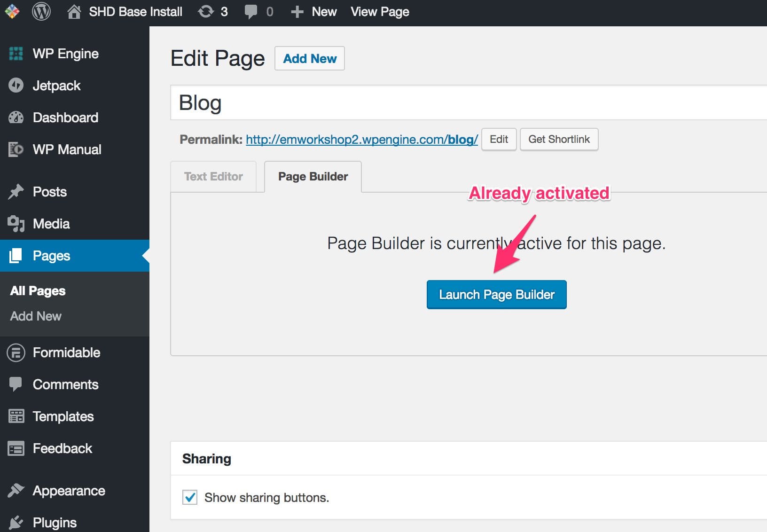
Task: Click the comments count 0
Action: click(x=270, y=12)
